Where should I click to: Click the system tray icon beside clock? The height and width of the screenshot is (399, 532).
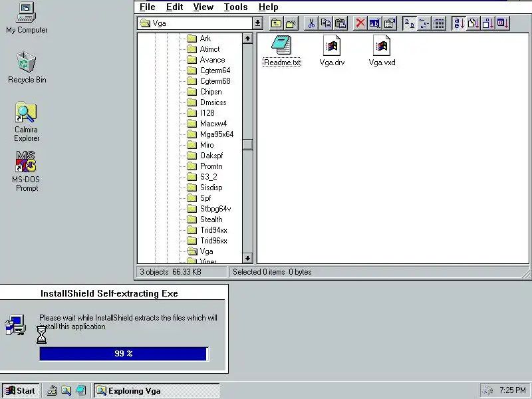click(x=487, y=390)
